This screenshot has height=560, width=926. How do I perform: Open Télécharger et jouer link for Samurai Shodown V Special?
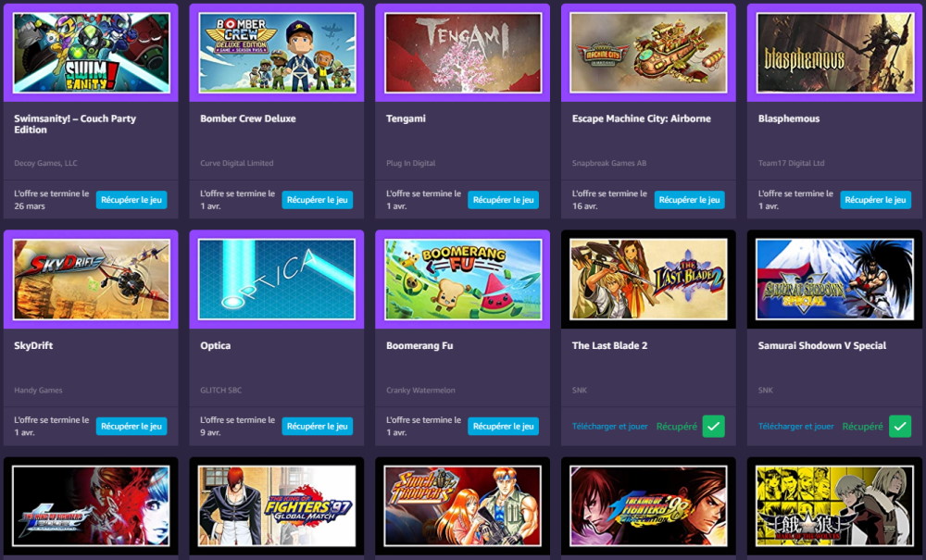pos(795,426)
